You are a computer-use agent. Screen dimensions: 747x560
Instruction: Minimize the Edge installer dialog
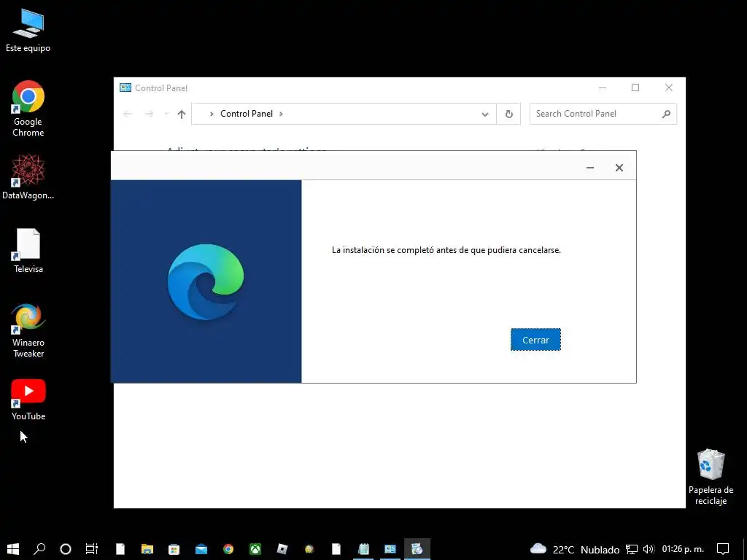click(x=589, y=168)
